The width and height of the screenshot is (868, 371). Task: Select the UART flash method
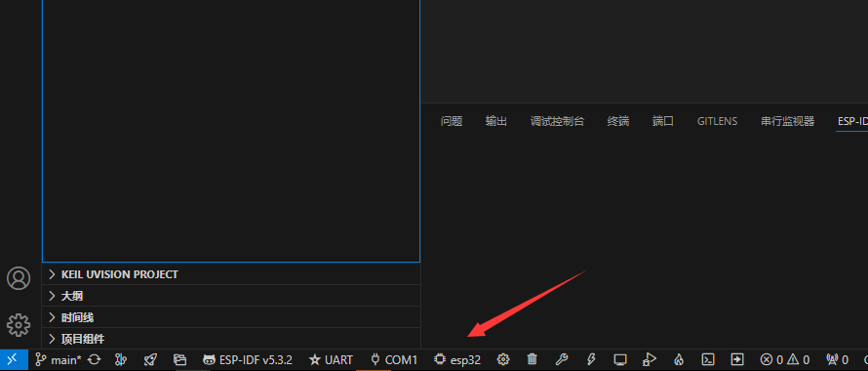(331, 360)
